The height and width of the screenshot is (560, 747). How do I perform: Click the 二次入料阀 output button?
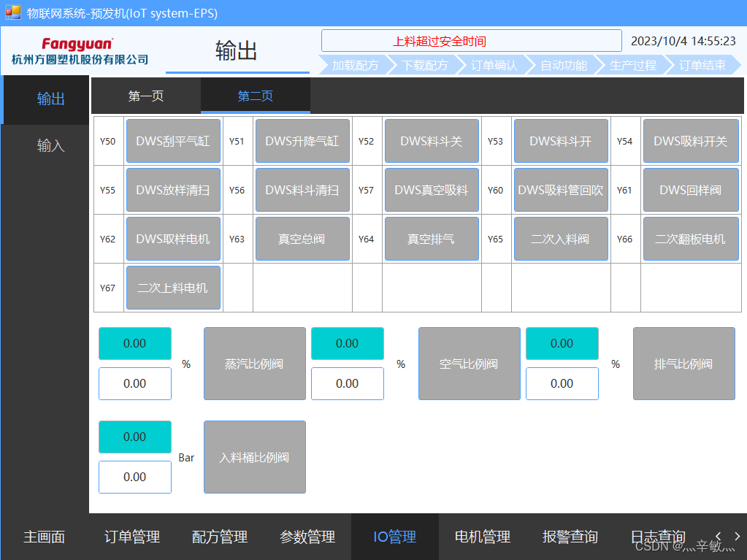click(561, 239)
